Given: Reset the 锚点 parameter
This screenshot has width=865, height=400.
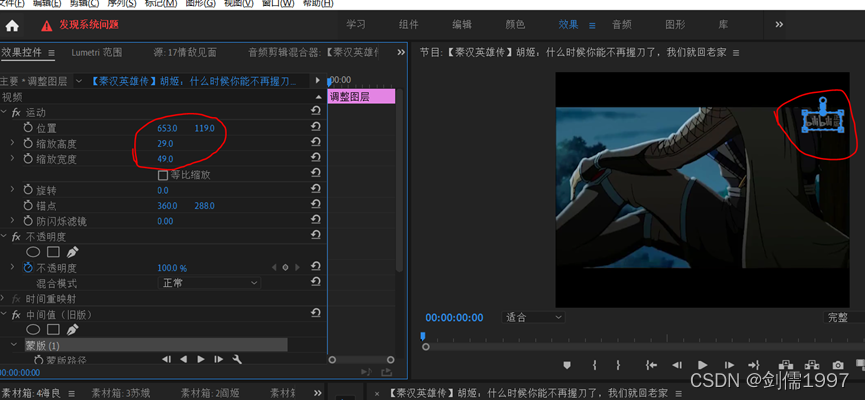Looking at the screenshot, I should pyautogui.click(x=316, y=205).
